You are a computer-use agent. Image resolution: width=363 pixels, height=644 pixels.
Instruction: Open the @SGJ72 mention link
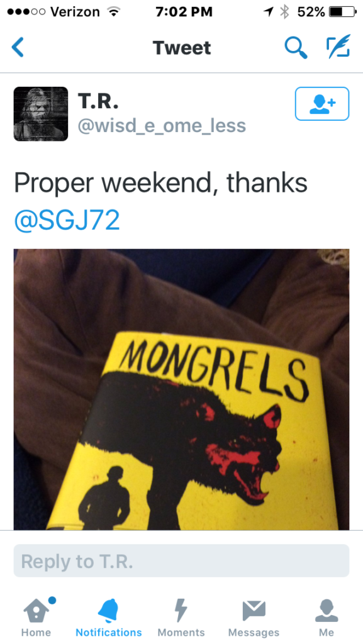pyautogui.click(x=67, y=219)
